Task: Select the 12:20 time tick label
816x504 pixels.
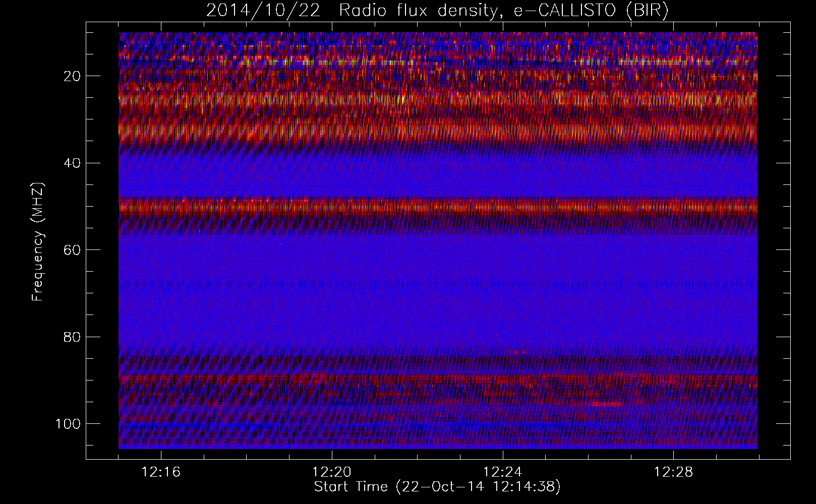Action: pyautogui.click(x=332, y=472)
